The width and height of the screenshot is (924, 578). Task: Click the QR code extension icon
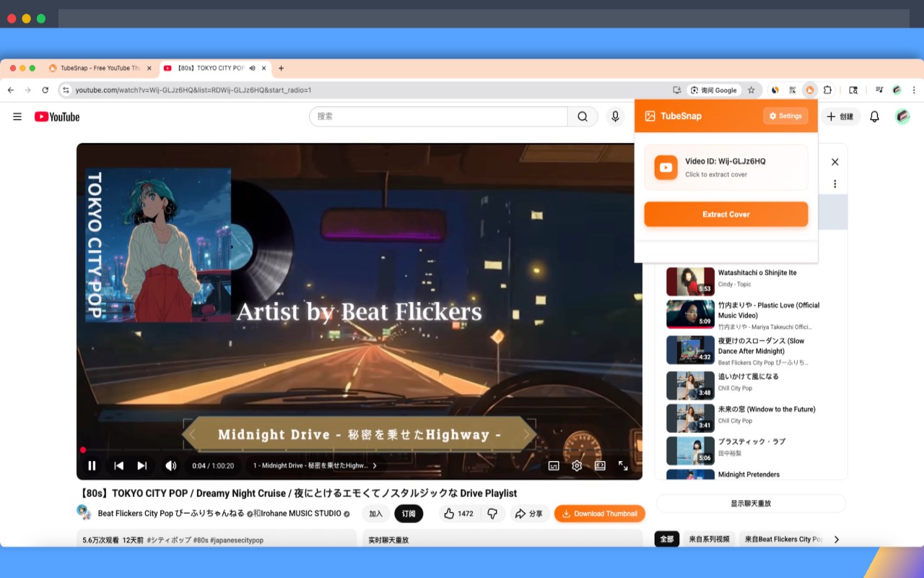(x=793, y=90)
